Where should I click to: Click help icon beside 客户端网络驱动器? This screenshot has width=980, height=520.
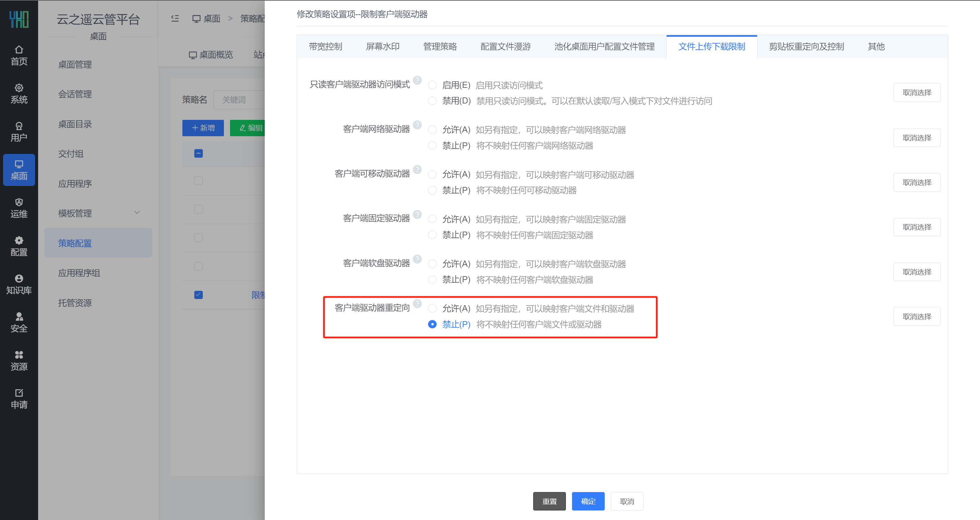[417, 125]
